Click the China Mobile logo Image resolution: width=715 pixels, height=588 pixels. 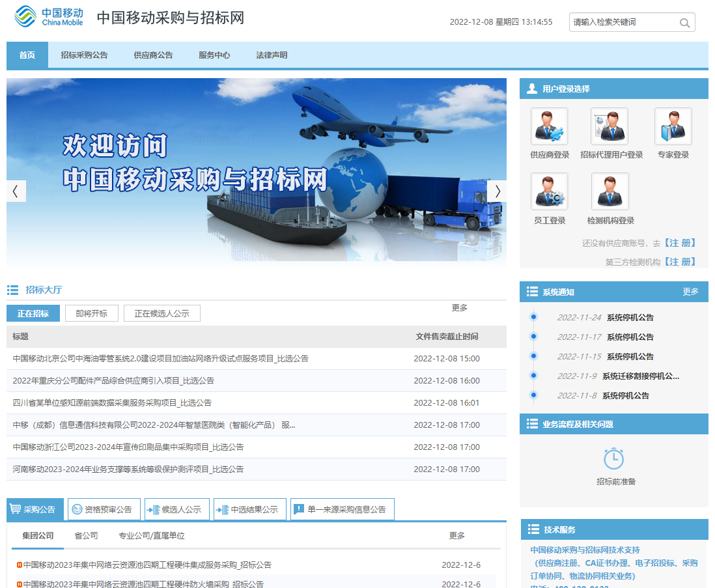point(49,16)
